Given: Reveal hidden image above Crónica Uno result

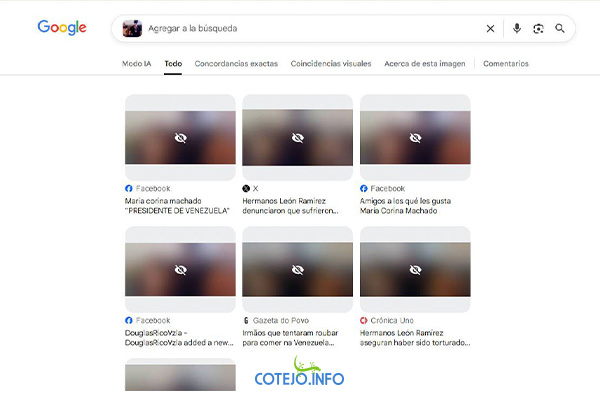Looking at the screenshot, I should click(415, 269).
